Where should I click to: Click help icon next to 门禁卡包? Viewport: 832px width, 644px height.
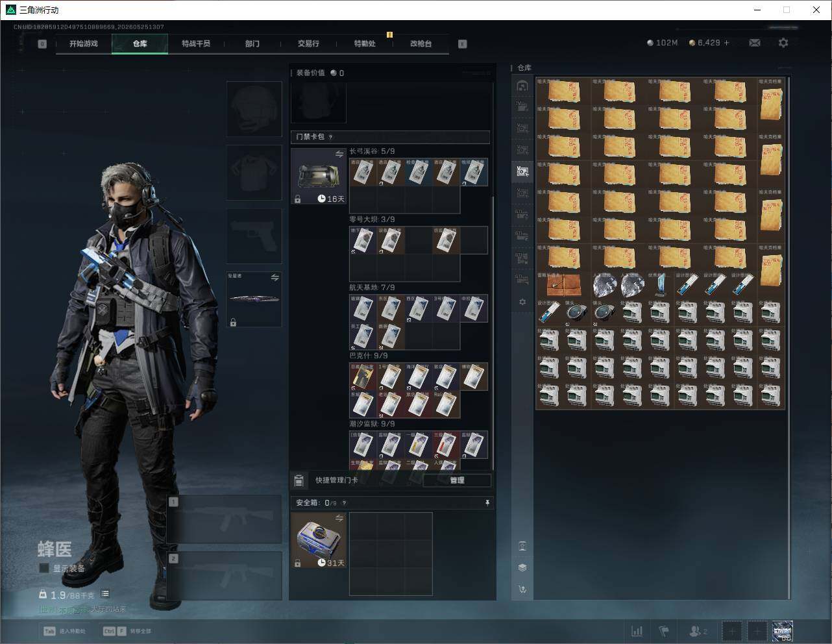tap(331, 137)
